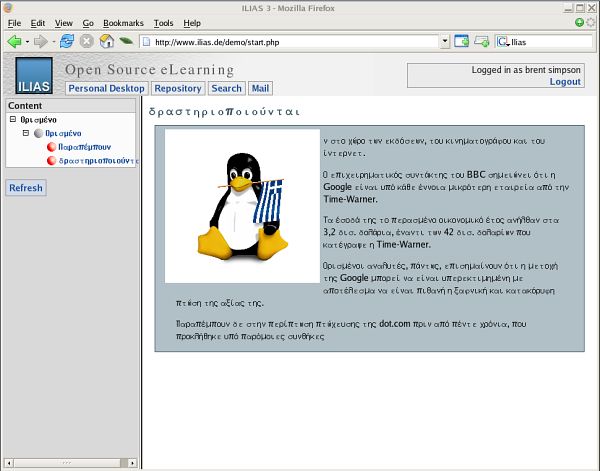Go to the Home page icon

107,41
